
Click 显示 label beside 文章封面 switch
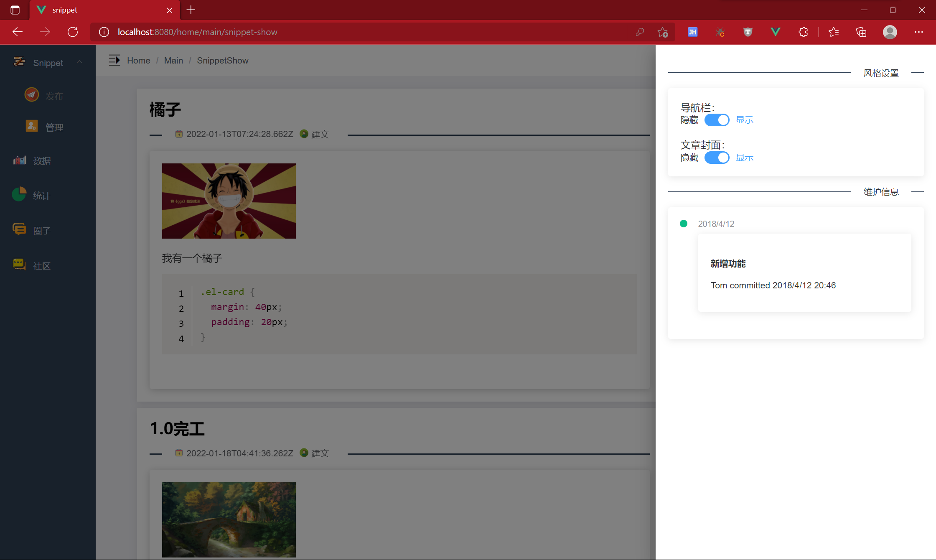tap(745, 158)
